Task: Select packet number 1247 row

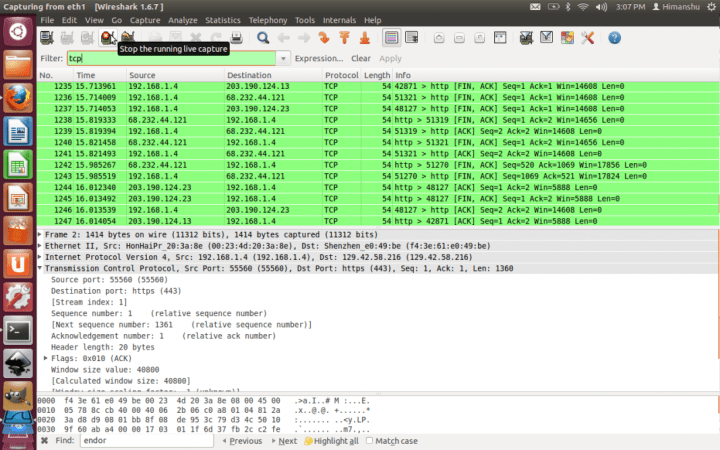Action: tap(378, 221)
